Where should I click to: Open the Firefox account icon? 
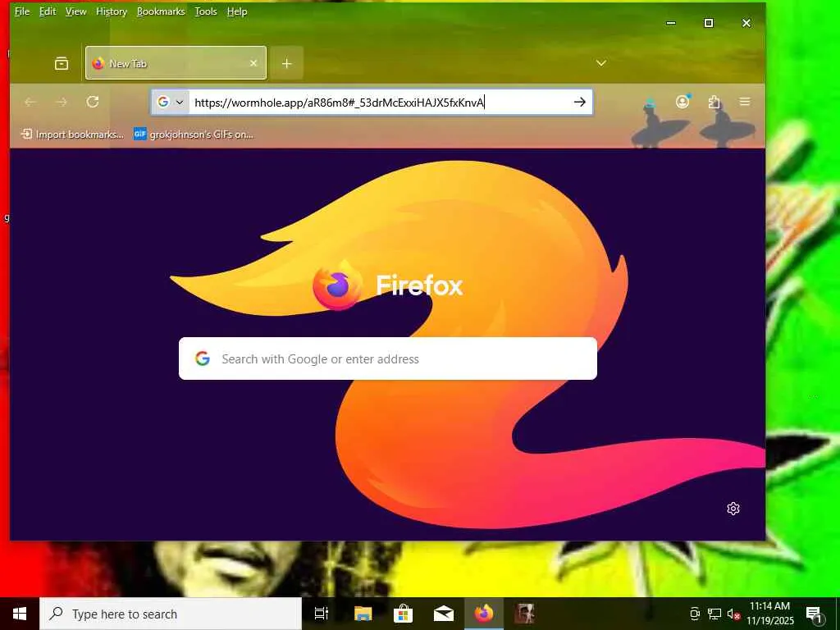click(x=682, y=102)
